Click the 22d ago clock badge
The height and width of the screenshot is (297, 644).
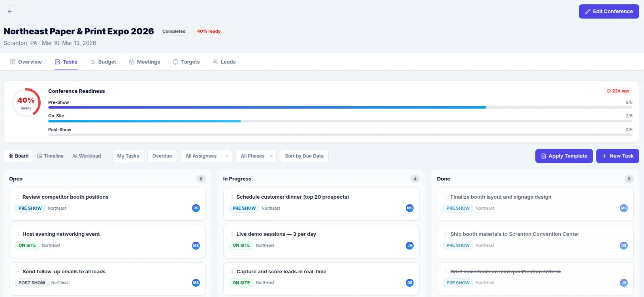[618, 91]
